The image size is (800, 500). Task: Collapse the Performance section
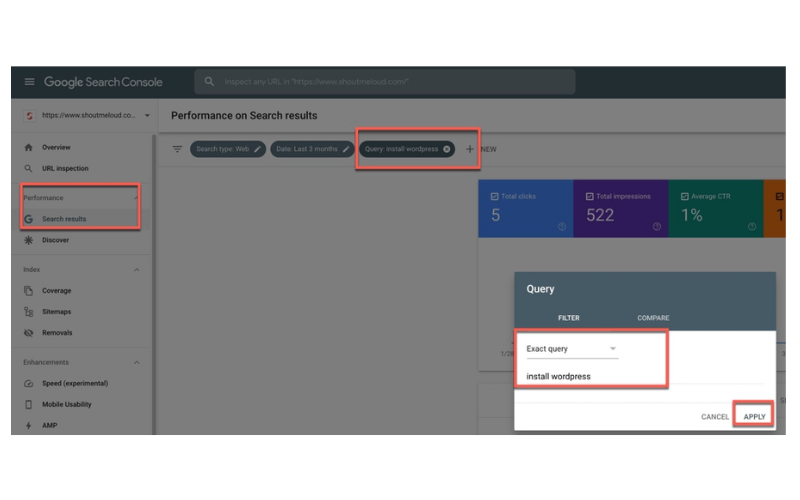(x=136, y=198)
